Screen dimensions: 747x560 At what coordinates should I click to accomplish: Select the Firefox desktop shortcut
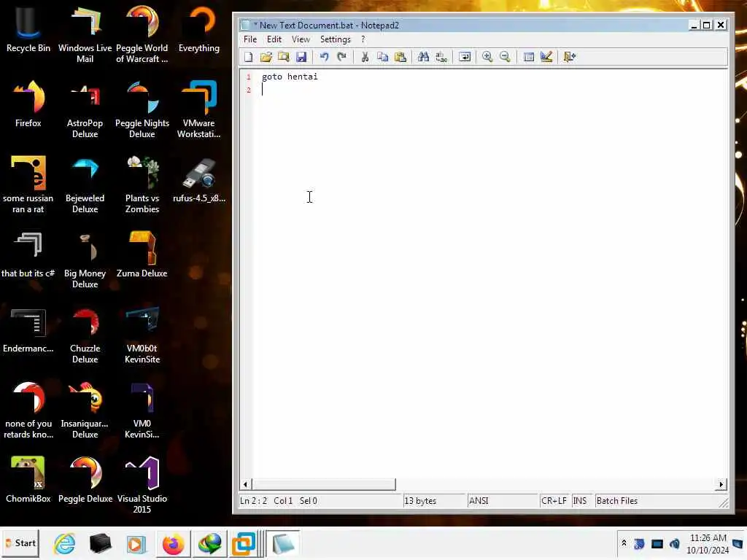(x=28, y=104)
